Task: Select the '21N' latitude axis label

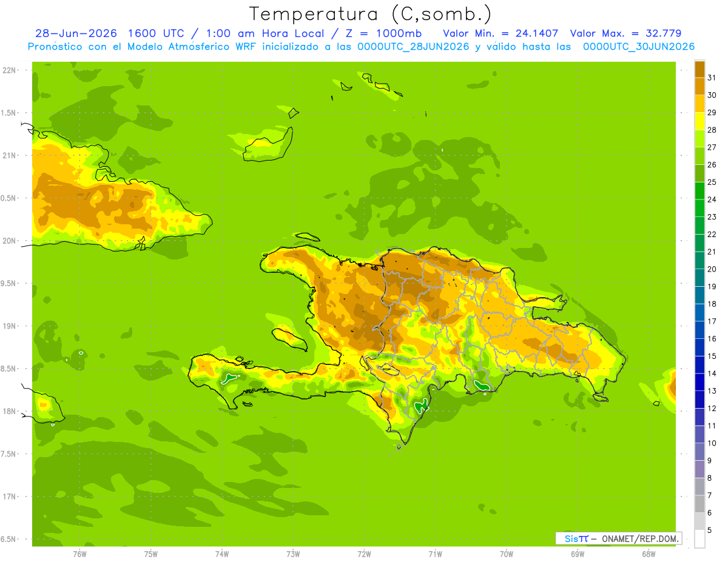Action: pos(8,155)
